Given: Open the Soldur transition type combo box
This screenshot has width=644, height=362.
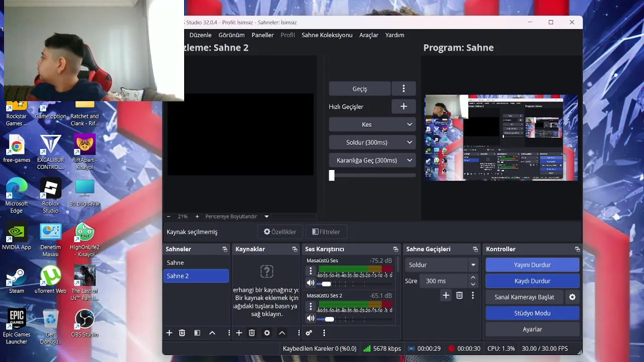Looking at the screenshot, I should tap(442, 265).
